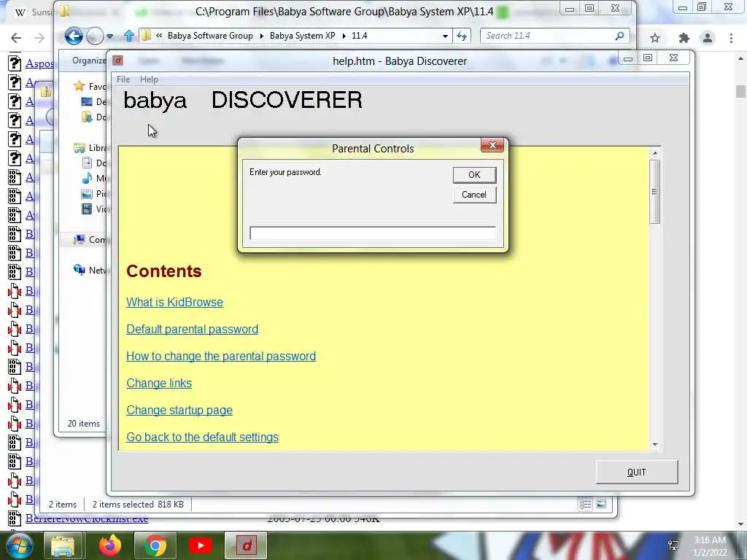747x560 pixels.
Task: Select Computer in Explorer navigation pane
Action: coord(90,239)
